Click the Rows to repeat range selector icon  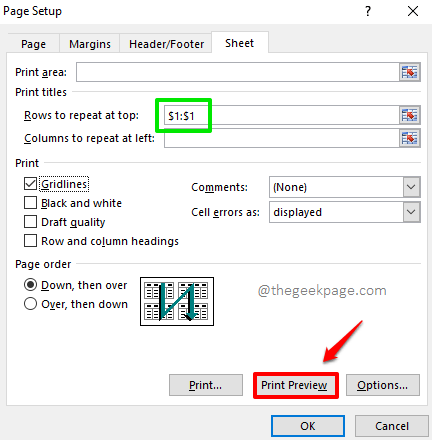coord(410,115)
